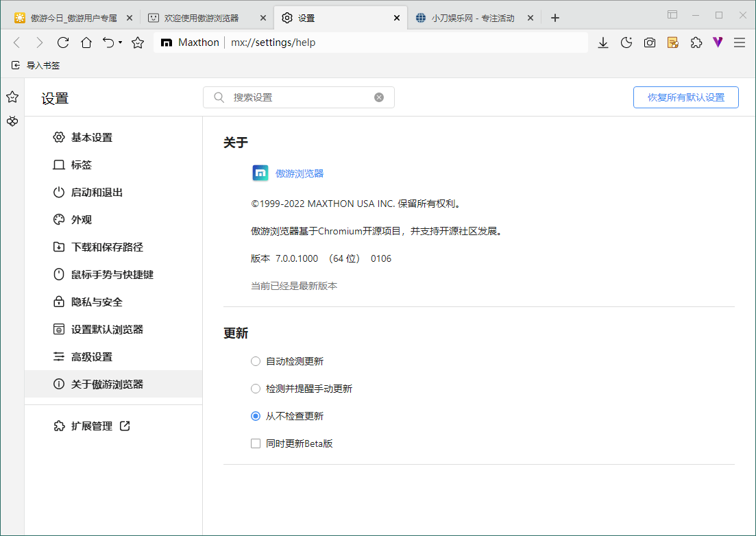Viewport: 756px width, 536px height.
Task: Select 检测并提醒手动更新 radio option
Action: pyautogui.click(x=256, y=389)
